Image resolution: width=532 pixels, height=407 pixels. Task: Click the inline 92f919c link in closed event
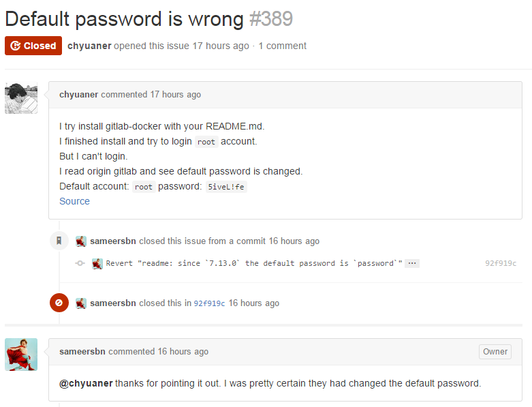[x=209, y=303]
